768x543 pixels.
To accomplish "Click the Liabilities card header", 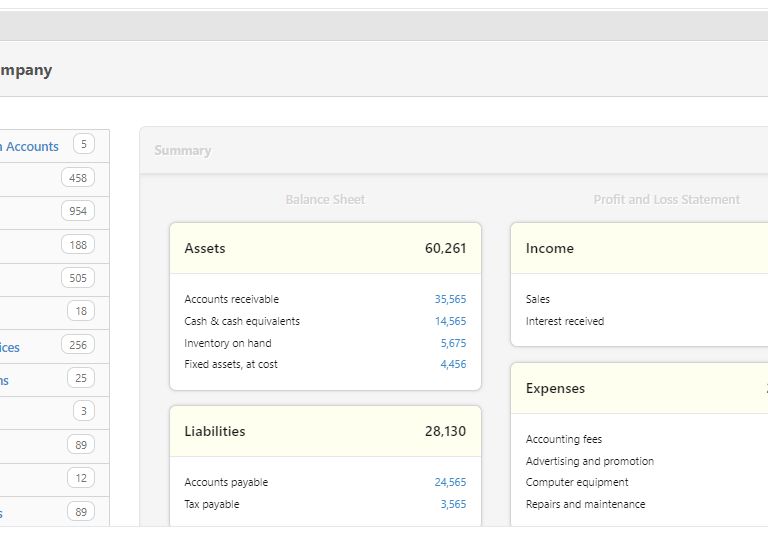I will [325, 431].
